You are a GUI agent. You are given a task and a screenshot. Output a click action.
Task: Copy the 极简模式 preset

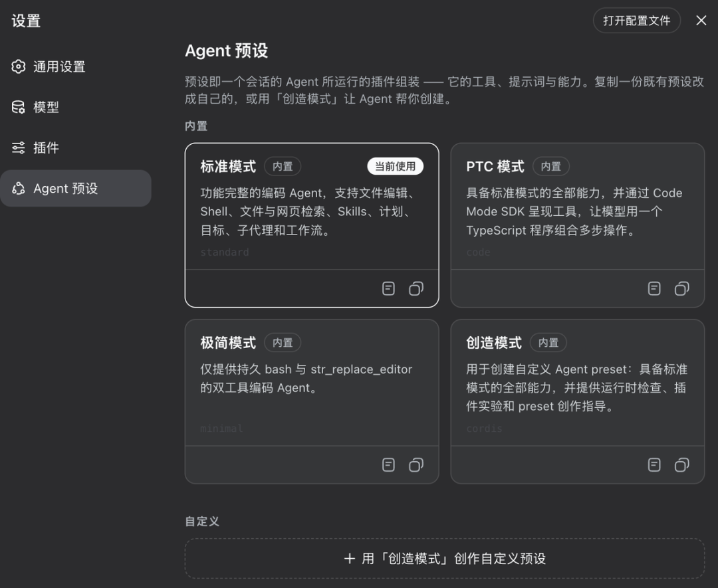click(x=416, y=465)
